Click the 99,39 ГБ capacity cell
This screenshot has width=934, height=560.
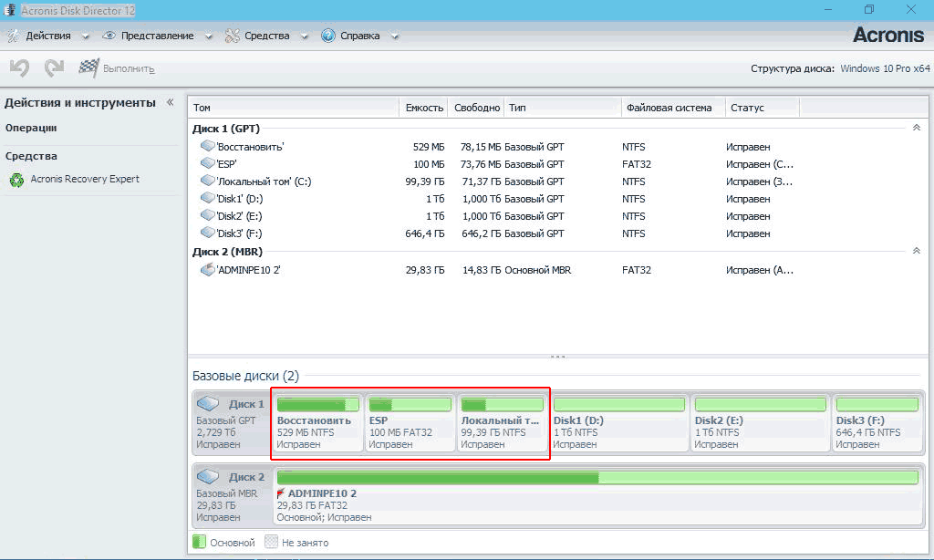click(425, 181)
